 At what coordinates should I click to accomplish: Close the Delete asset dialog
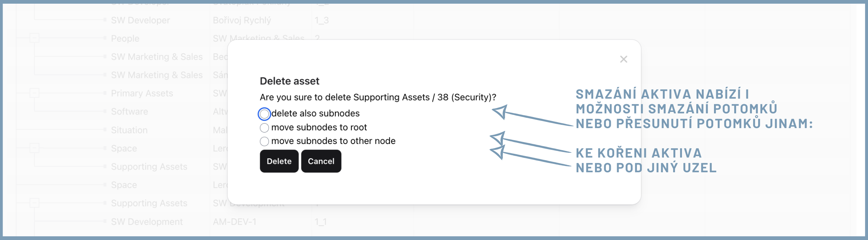623,59
